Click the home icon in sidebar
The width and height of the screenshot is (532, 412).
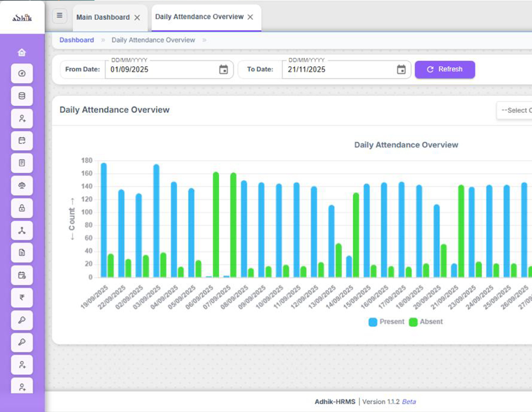tap(22, 52)
